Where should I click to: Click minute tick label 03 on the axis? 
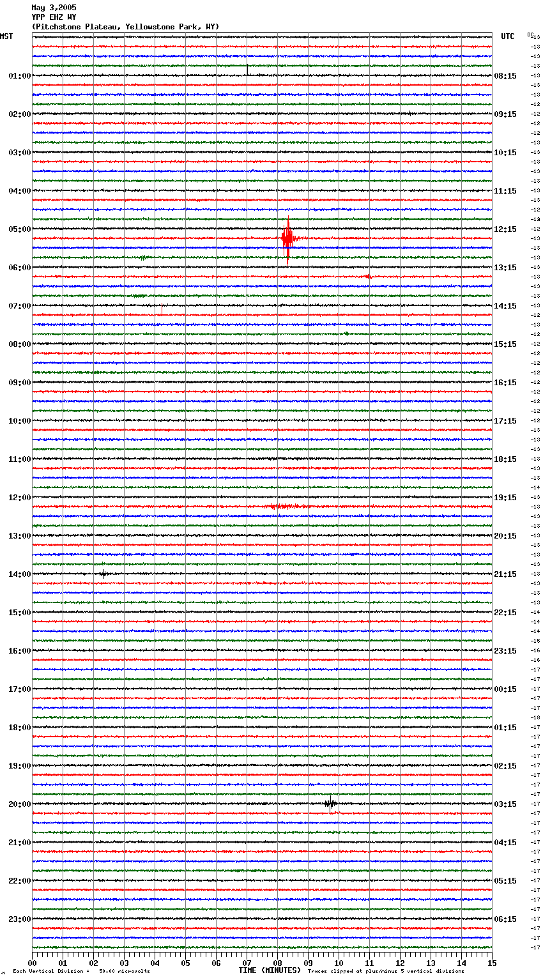pyautogui.click(x=124, y=963)
